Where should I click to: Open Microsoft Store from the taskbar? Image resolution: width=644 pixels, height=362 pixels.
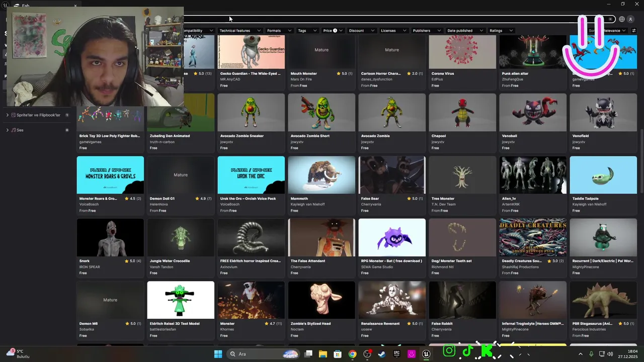pos(338,354)
